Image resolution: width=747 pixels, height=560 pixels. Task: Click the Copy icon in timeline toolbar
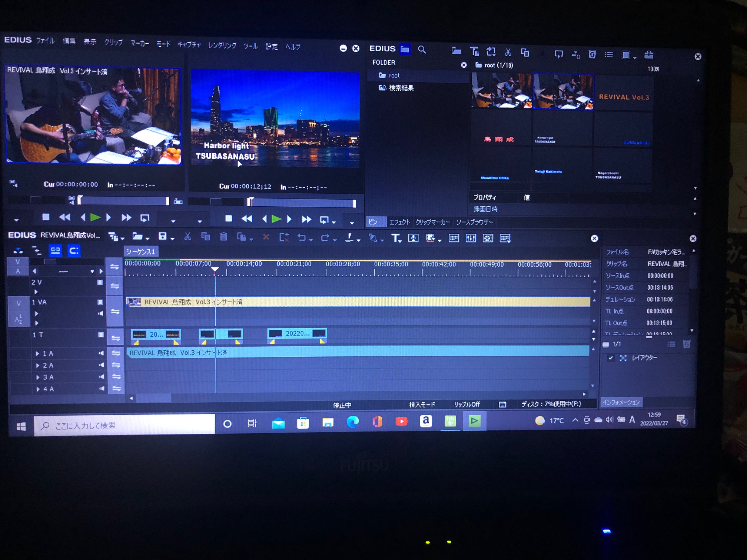(206, 237)
